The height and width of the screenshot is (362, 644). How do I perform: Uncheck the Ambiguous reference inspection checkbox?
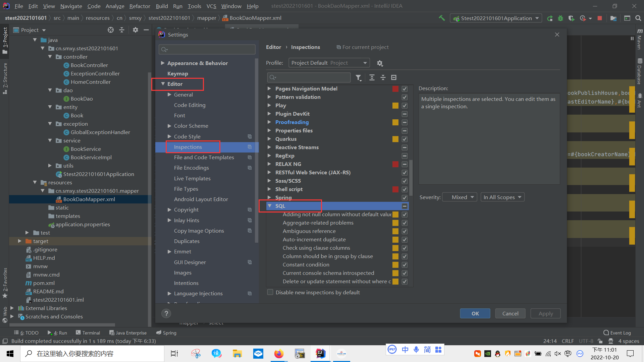coord(405,231)
